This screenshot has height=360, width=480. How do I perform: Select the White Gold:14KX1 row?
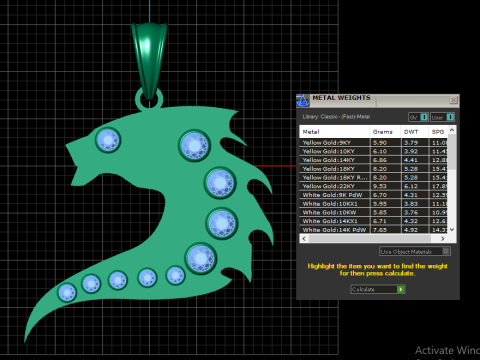coord(373,221)
